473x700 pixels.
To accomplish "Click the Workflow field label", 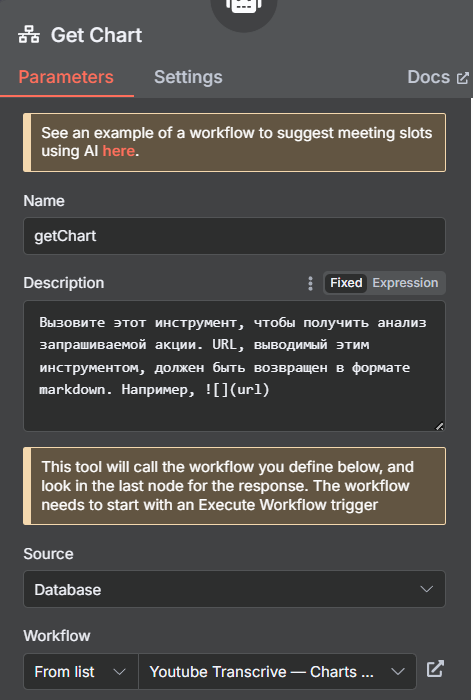I will pos(57,636).
